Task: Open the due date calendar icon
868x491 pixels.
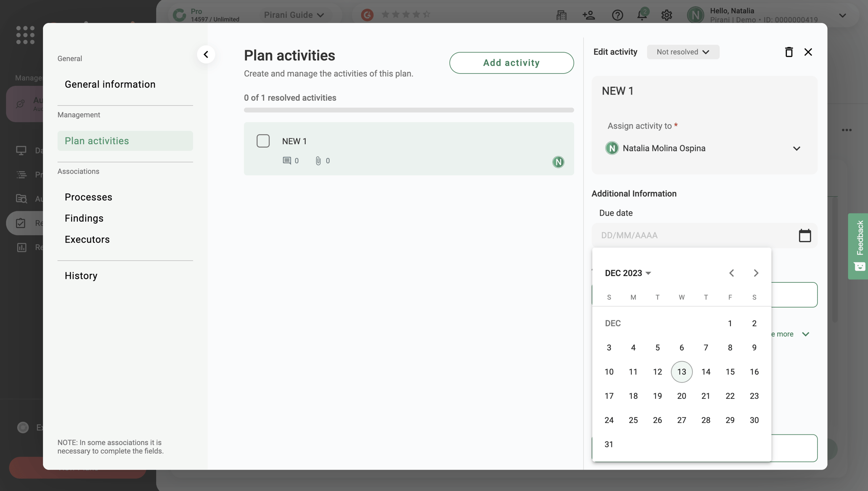Action: (804, 235)
